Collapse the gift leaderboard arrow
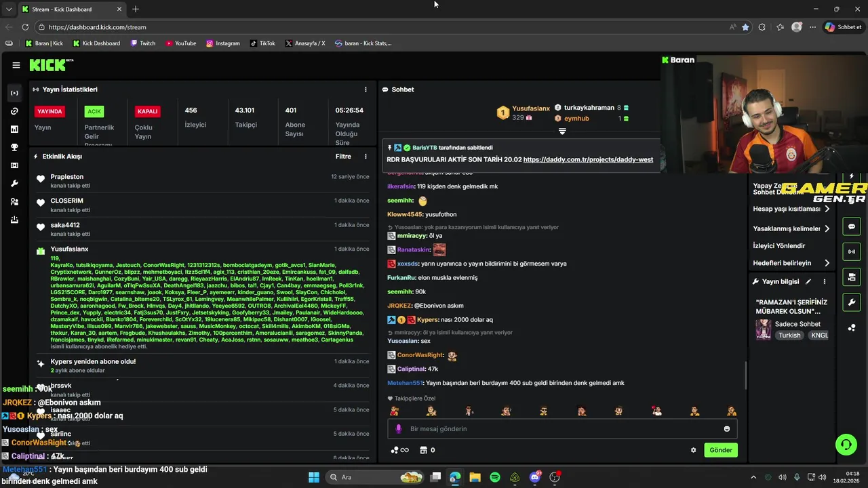This screenshot has width=868, height=488. coord(562,131)
